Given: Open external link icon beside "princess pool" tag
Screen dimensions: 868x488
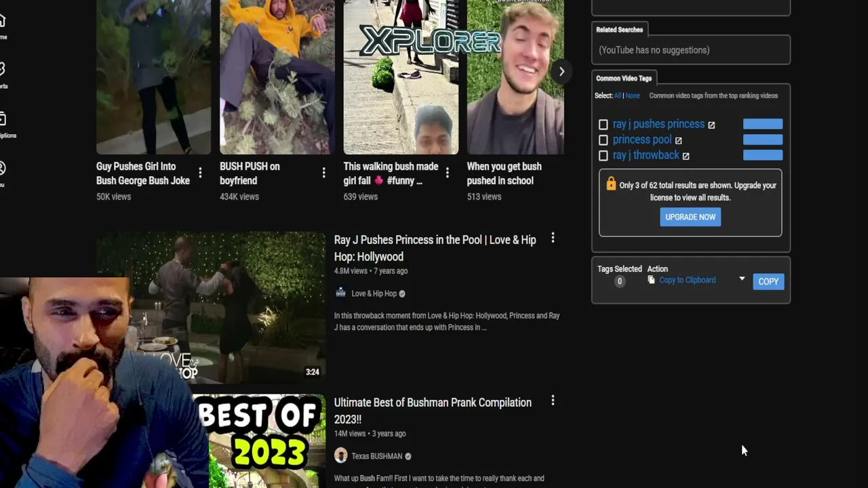Looking at the screenshot, I should [678, 140].
